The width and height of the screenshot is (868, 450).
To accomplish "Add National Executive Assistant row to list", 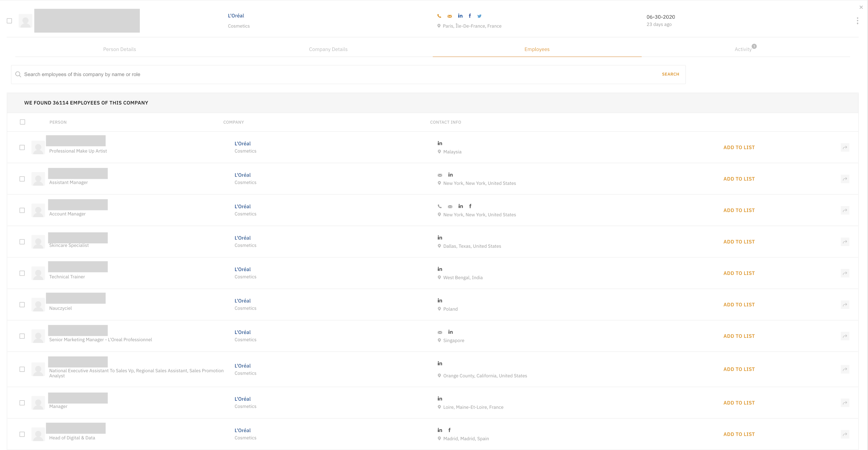I will (739, 369).
